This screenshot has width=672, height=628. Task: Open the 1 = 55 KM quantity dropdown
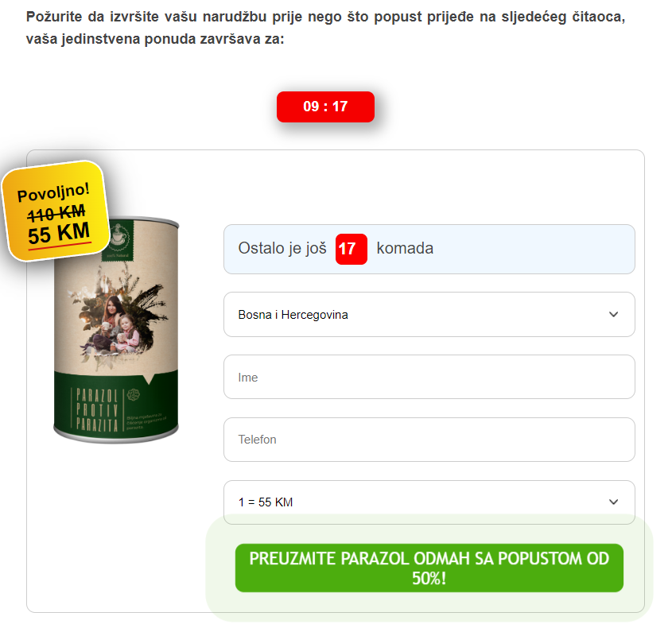(x=429, y=502)
